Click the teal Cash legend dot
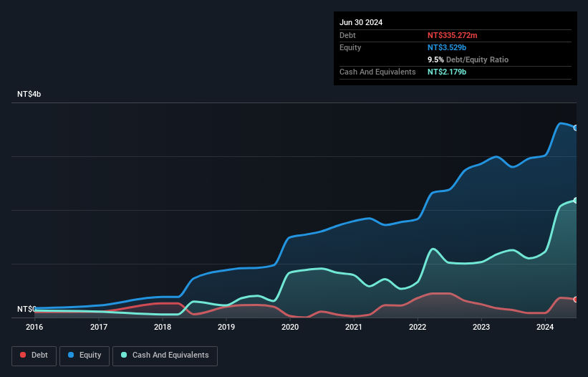The image size is (588, 377). [124, 355]
